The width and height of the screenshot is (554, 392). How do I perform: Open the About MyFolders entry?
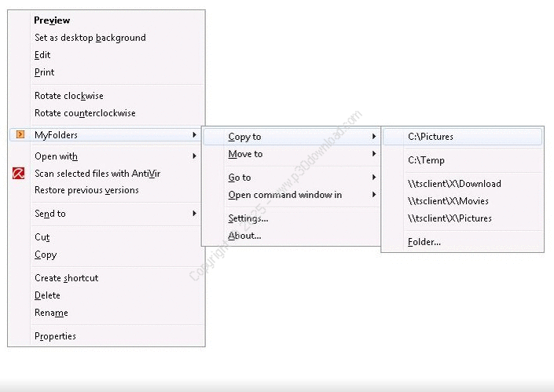(x=244, y=236)
